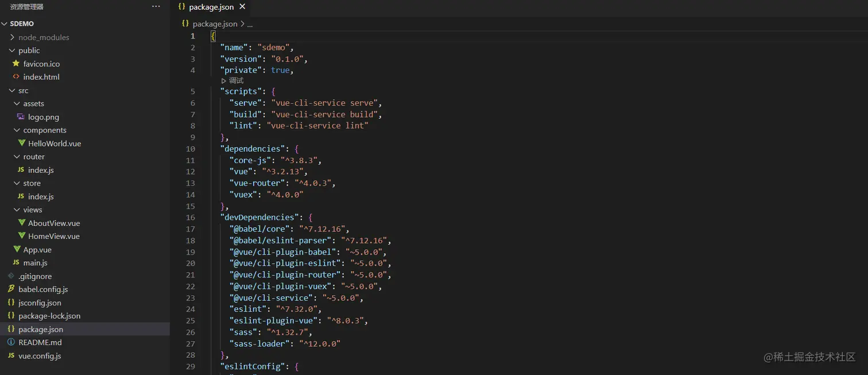The height and width of the screenshot is (375, 868).
Task: Open .gitignore git file icon
Action: coord(11,276)
